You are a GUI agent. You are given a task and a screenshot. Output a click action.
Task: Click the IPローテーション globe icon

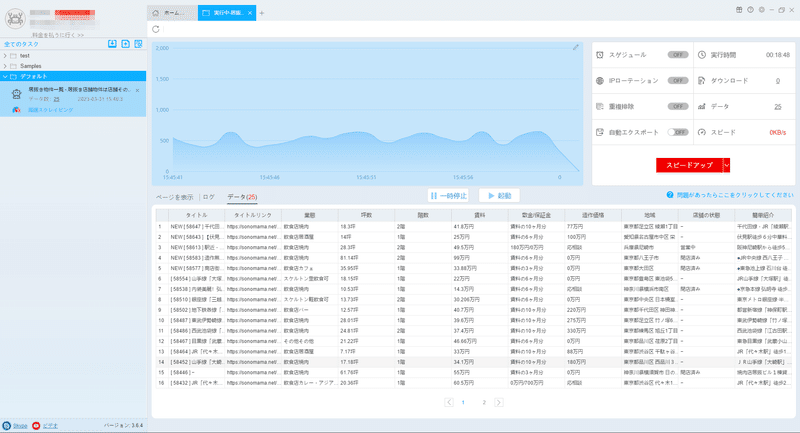point(600,81)
